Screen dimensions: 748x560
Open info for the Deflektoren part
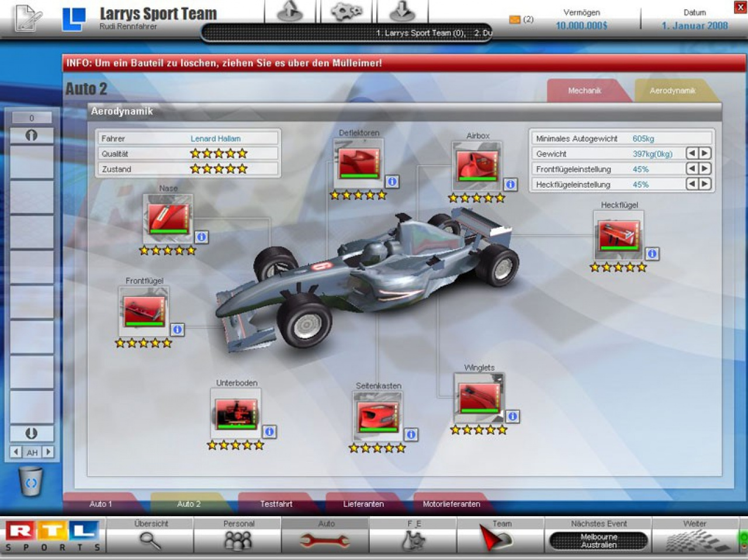pyautogui.click(x=392, y=182)
